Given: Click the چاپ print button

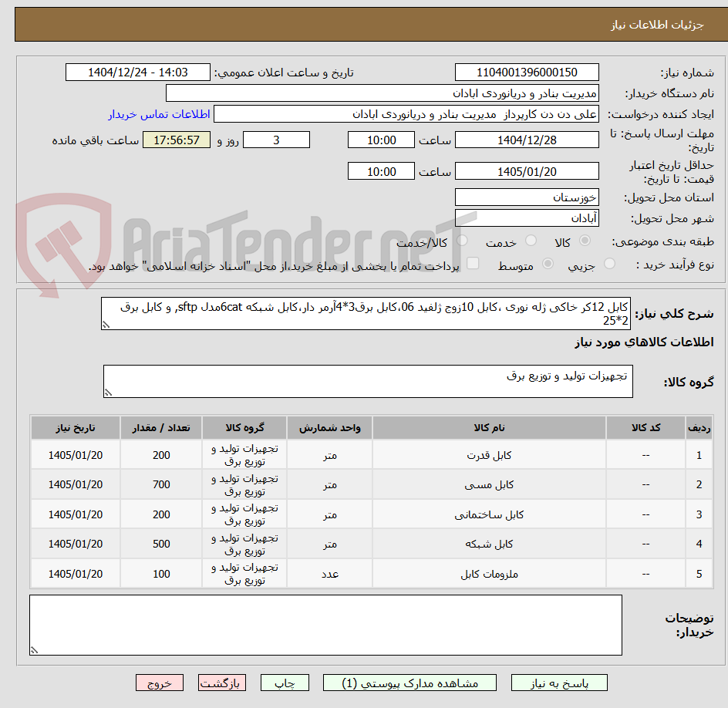Looking at the screenshot, I should (285, 683).
